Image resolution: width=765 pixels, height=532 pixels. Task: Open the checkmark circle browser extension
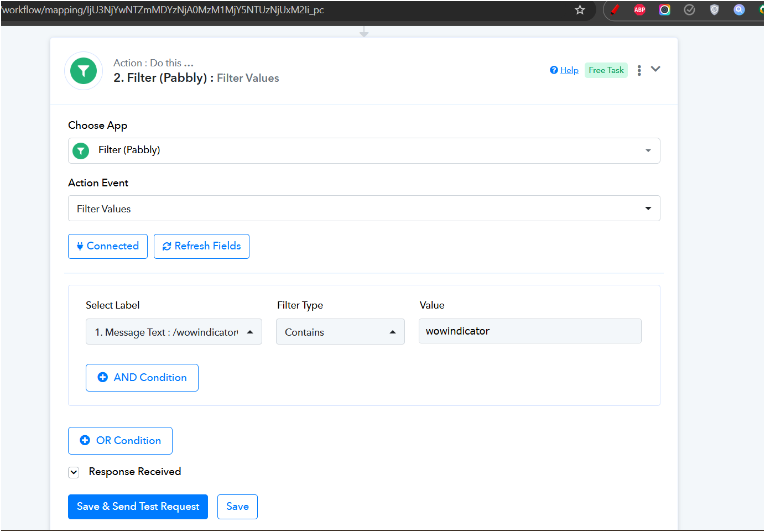(x=689, y=9)
